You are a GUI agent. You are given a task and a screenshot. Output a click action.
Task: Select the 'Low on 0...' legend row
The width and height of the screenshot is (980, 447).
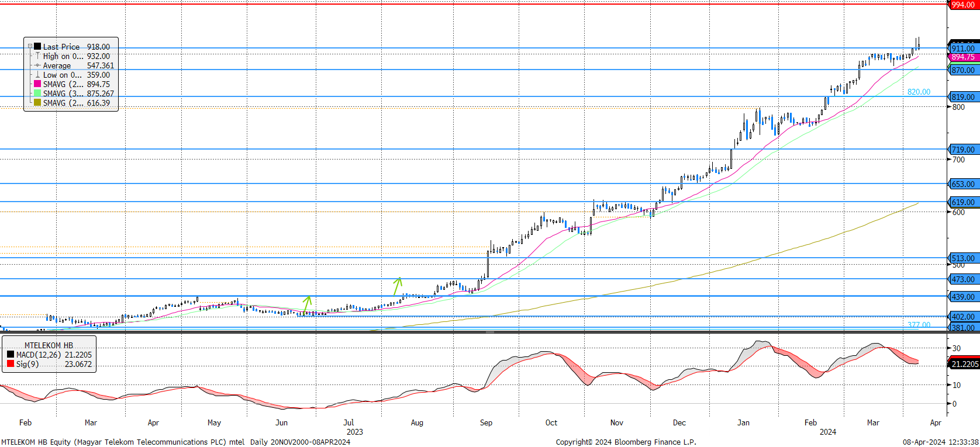71,75
